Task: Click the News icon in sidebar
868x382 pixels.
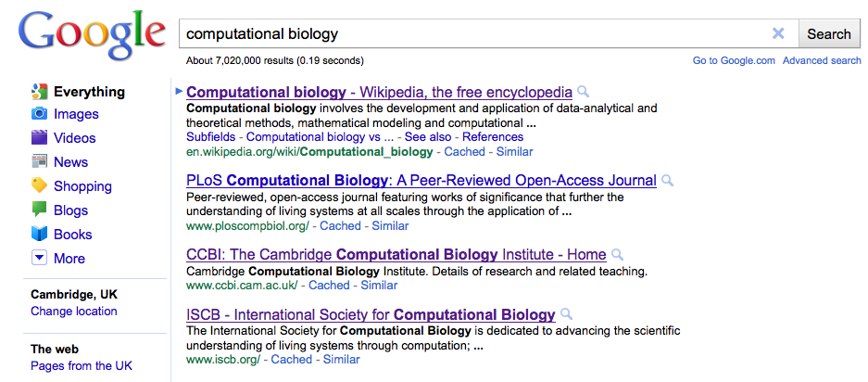Action: pyautogui.click(x=39, y=162)
